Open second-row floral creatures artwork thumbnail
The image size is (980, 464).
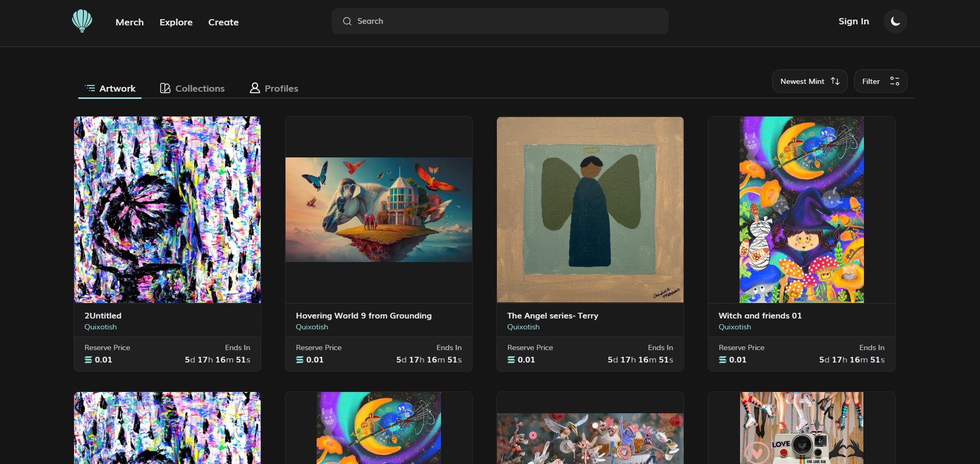coord(590,439)
